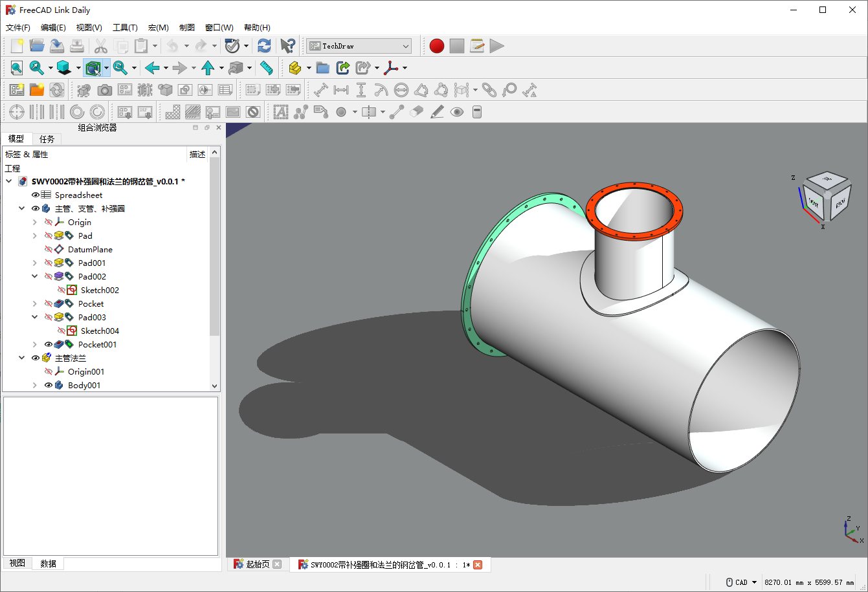
Task: Click the red macro record button
Action: point(437,46)
